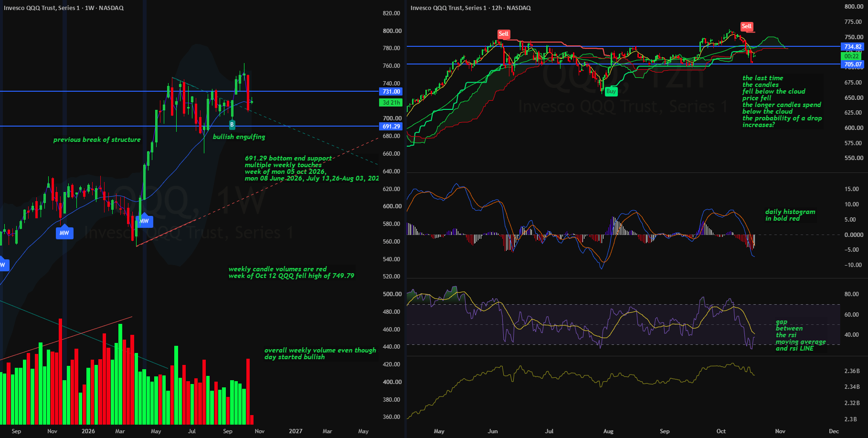Click the 80.00 label on the RSI scale
The width and height of the screenshot is (868, 438).
[852, 294]
